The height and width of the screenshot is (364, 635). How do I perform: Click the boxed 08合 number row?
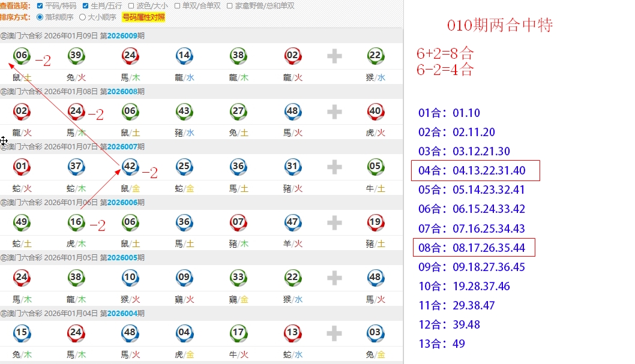pos(472,248)
